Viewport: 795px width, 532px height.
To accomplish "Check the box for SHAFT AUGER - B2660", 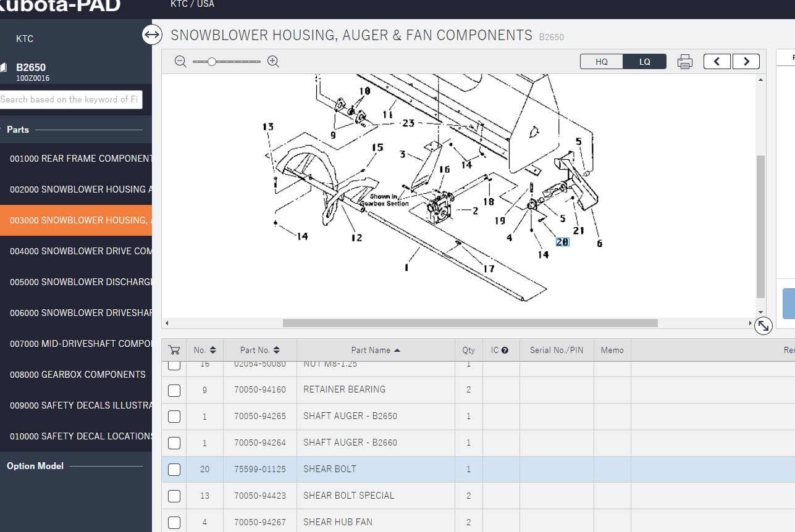I will [174, 443].
